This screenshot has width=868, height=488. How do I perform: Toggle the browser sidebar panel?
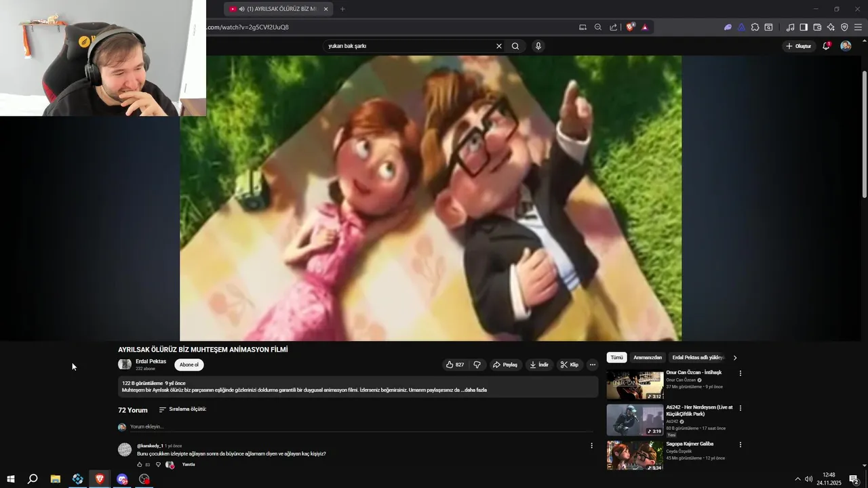[x=804, y=27]
